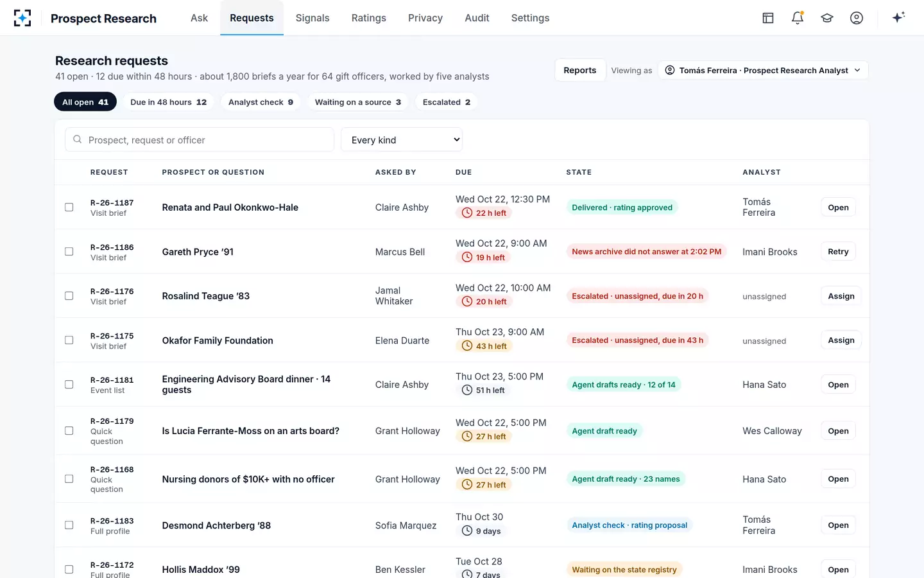Select the 'Agent drafts ready · 12 of 14' badge

click(624, 385)
